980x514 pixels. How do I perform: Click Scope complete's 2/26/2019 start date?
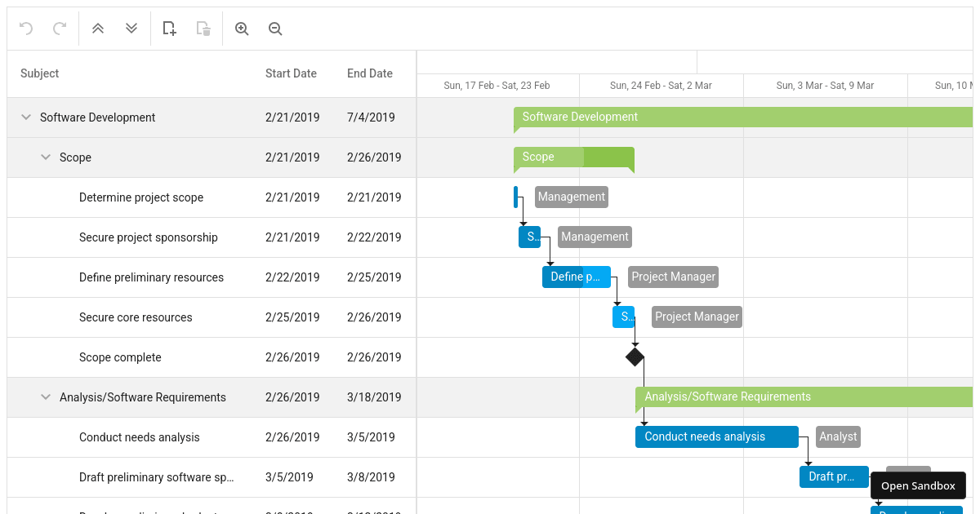(292, 357)
